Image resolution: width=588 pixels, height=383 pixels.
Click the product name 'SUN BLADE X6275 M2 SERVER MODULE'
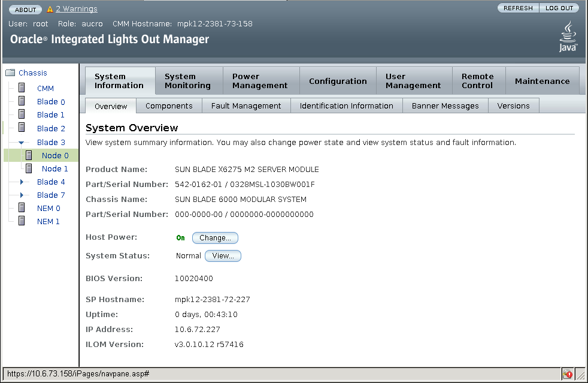click(x=247, y=170)
